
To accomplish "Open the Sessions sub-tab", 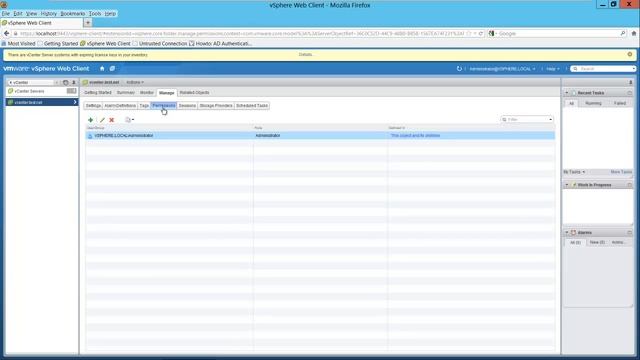I will point(187,106).
